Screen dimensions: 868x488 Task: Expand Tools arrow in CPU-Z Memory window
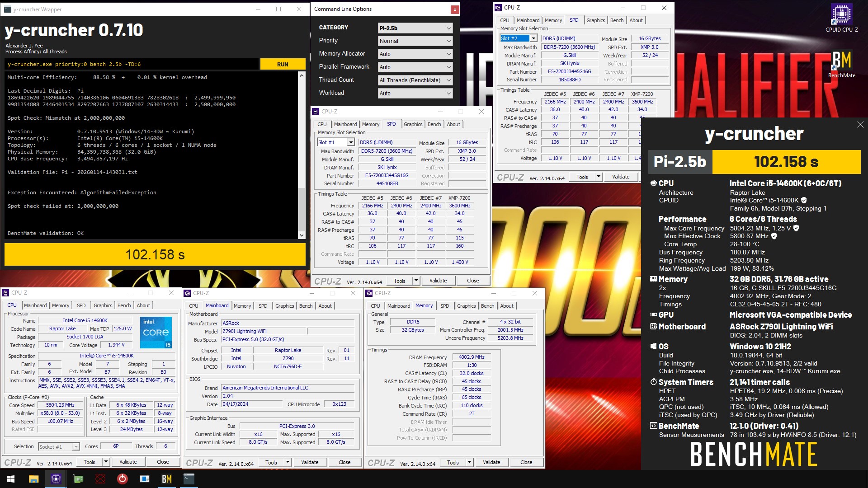pos(469,462)
